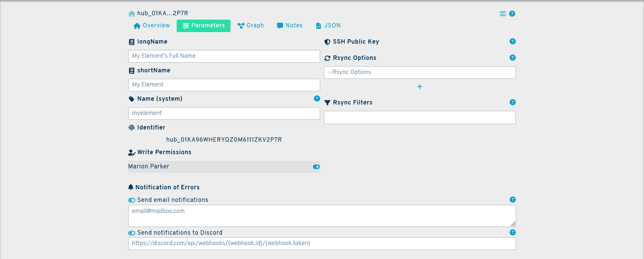
Task: Click the Notification of Errors bell icon
Action: (131, 187)
